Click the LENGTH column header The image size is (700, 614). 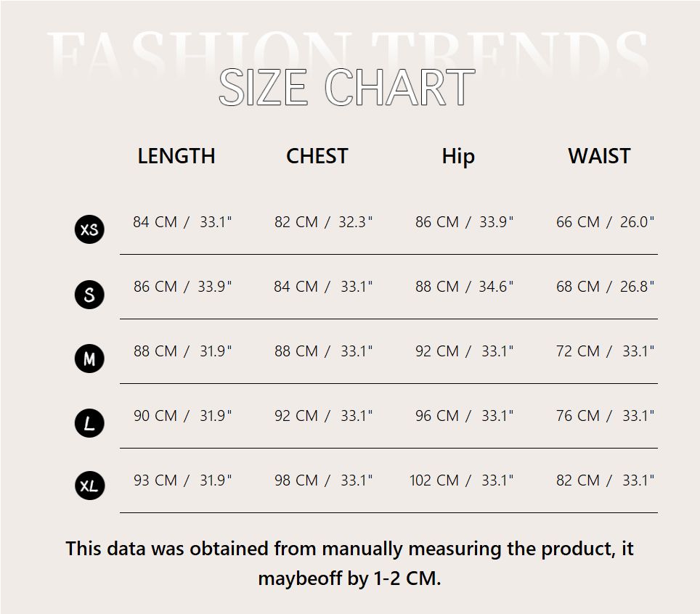click(x=176, y=156)
